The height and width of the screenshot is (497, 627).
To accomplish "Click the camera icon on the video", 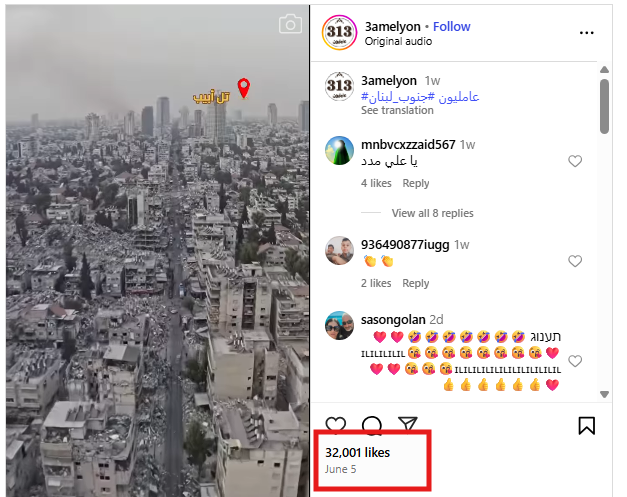I will (290, 24).
